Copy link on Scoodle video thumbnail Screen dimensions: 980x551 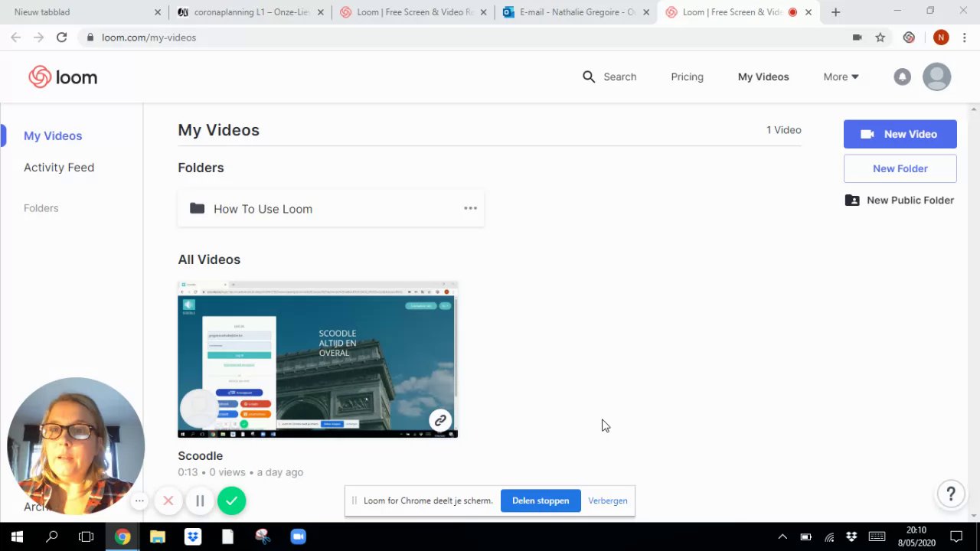(440, 420)
